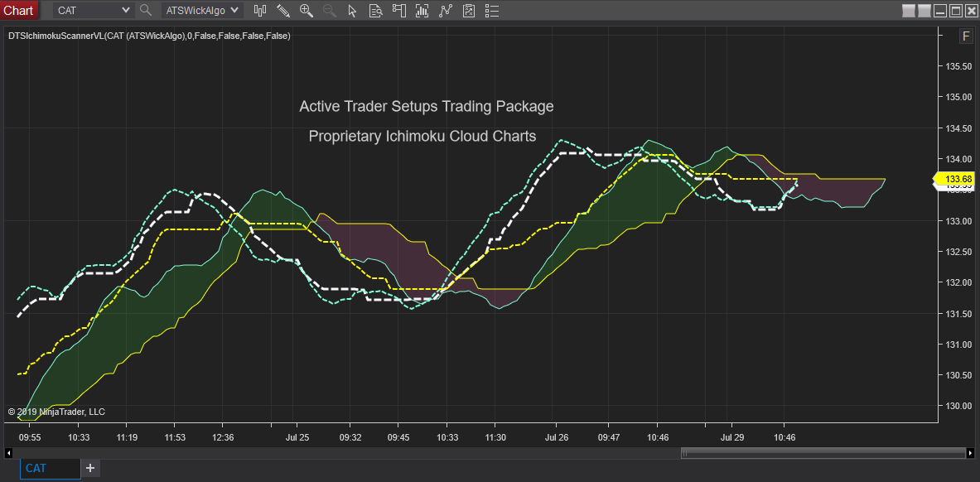This screenshot has width=980, height=482.
Task: Open the CAT instrument selector dropdown
Action: (x=94, y=10)
